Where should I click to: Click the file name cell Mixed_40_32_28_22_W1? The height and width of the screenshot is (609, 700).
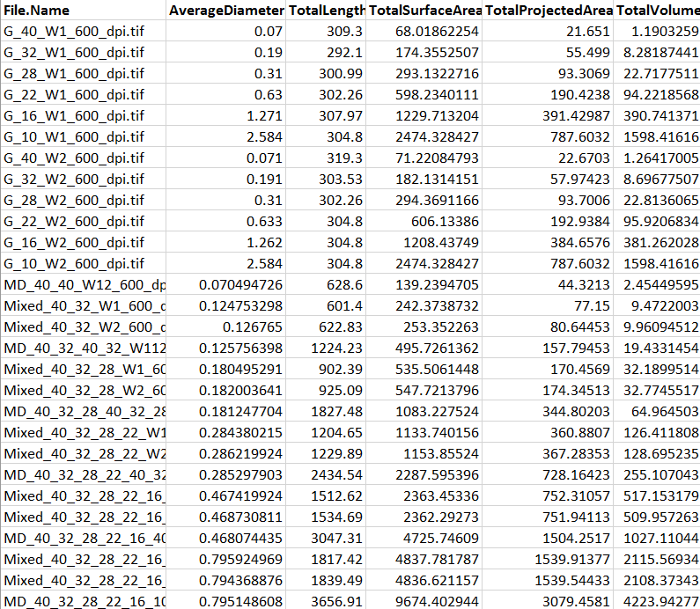pos(83,432)
